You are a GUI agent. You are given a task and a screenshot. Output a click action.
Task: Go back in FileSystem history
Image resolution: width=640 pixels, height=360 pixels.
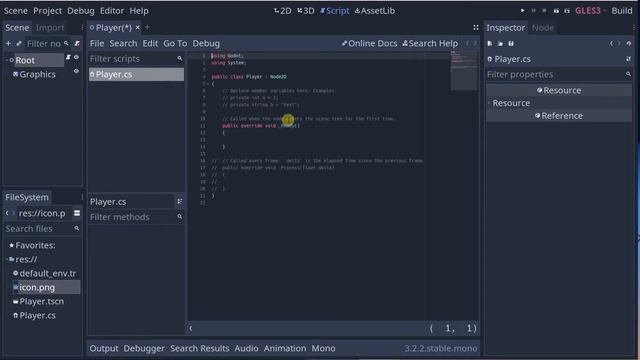[7, 213]
